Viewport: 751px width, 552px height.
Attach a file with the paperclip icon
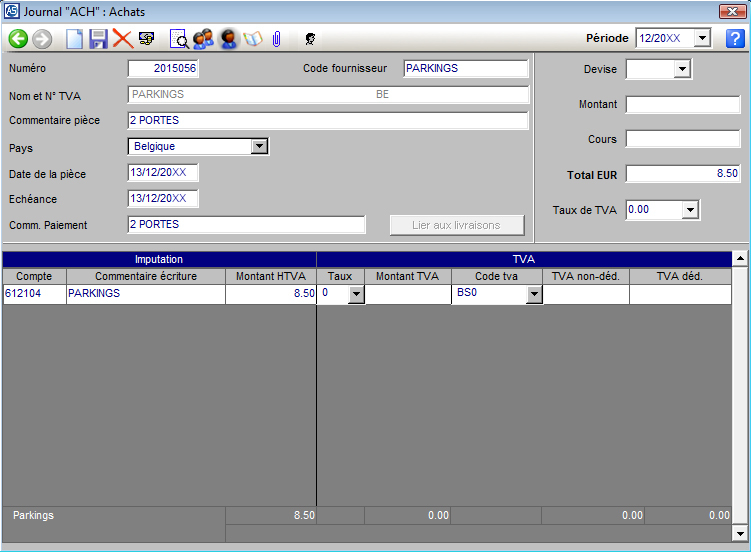276,39
